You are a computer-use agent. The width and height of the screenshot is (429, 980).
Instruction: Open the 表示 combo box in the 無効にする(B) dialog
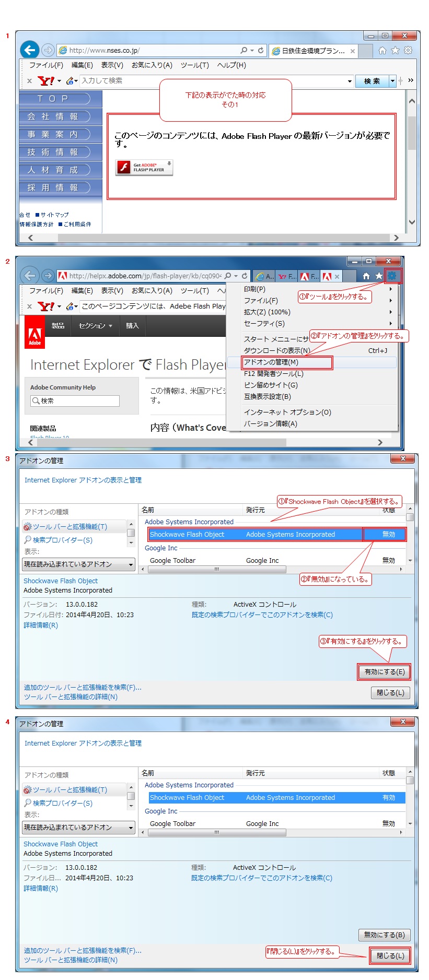(x=79, y=828)
